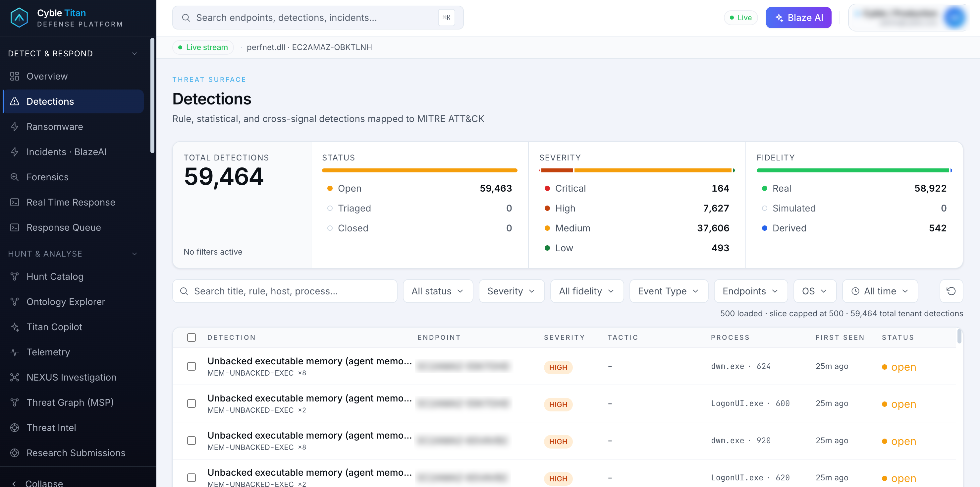The height and width of the screenshot is (487, 980).
Task: Navigate to Forensics
Action: click(x=73, y=177)
